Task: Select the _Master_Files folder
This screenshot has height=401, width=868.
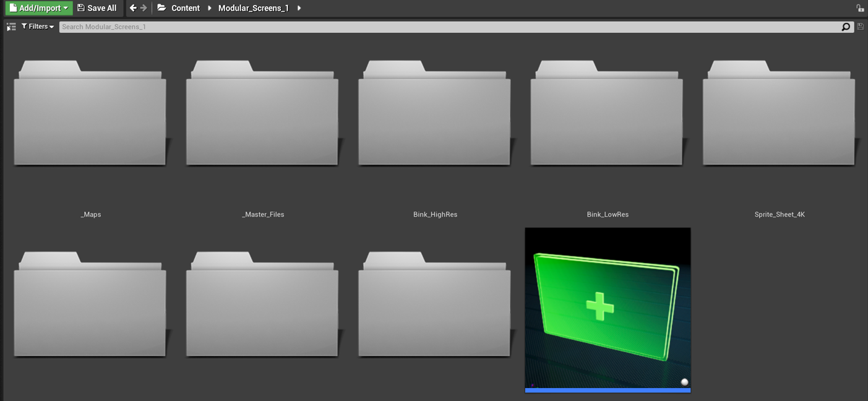Action: tap(262, 114)
